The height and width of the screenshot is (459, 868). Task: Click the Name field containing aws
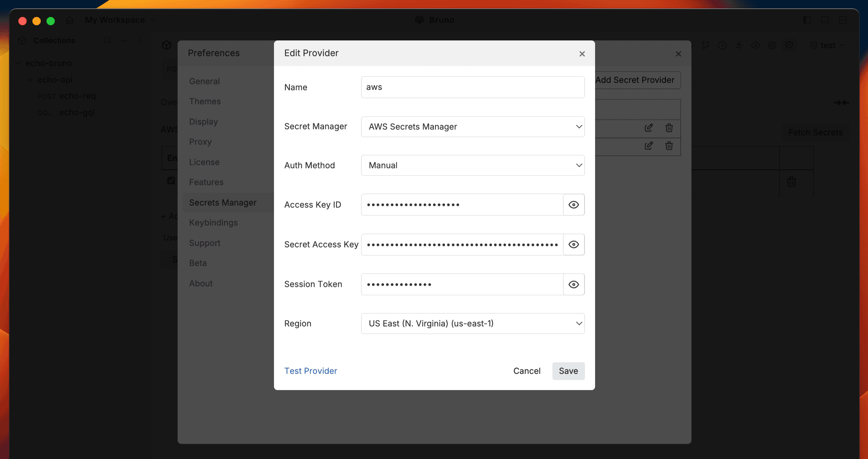472,87
